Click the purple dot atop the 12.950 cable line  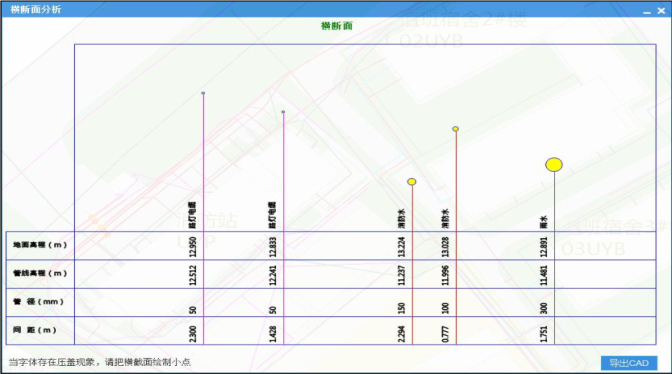(203, 93)
